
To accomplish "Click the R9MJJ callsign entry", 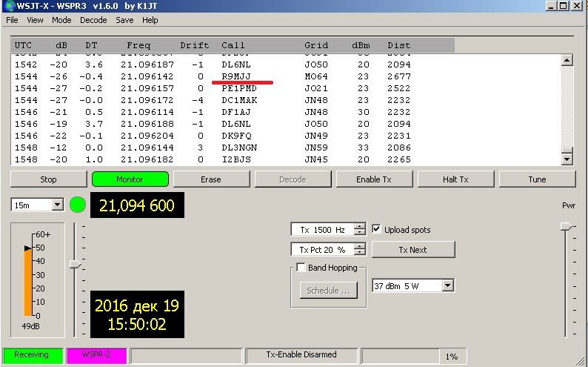I will click(x=236, y=76).
